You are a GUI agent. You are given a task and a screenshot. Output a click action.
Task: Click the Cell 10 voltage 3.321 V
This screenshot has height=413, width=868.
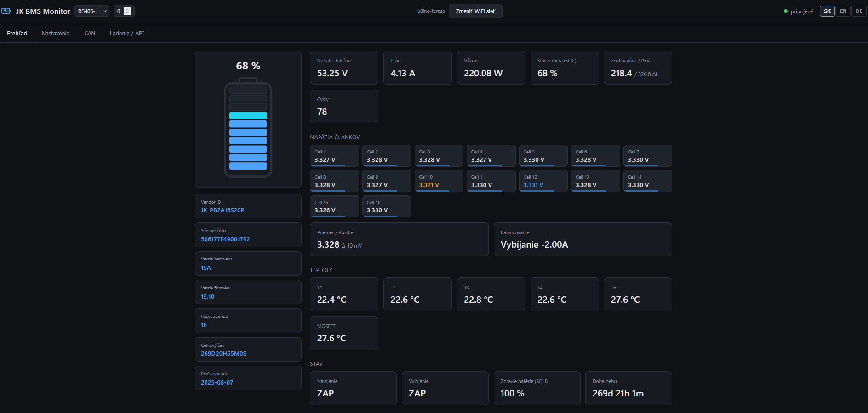[x=429, y=185]
